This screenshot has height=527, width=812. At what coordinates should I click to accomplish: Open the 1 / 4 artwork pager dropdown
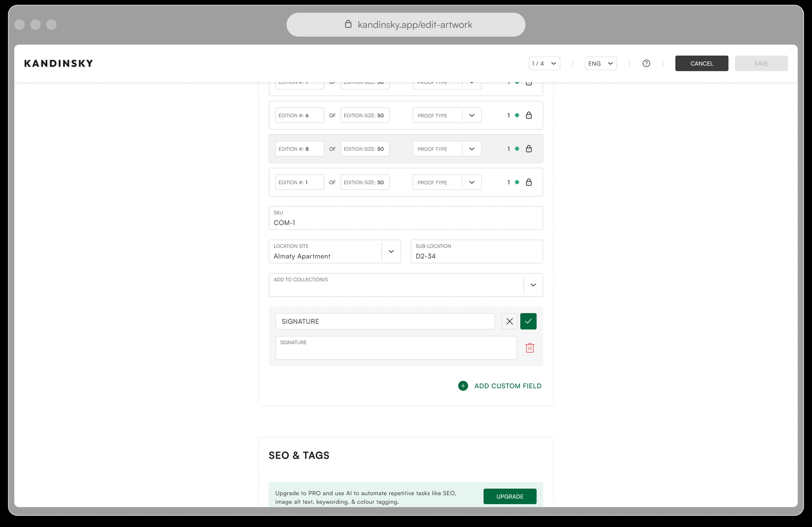[545, 63]
